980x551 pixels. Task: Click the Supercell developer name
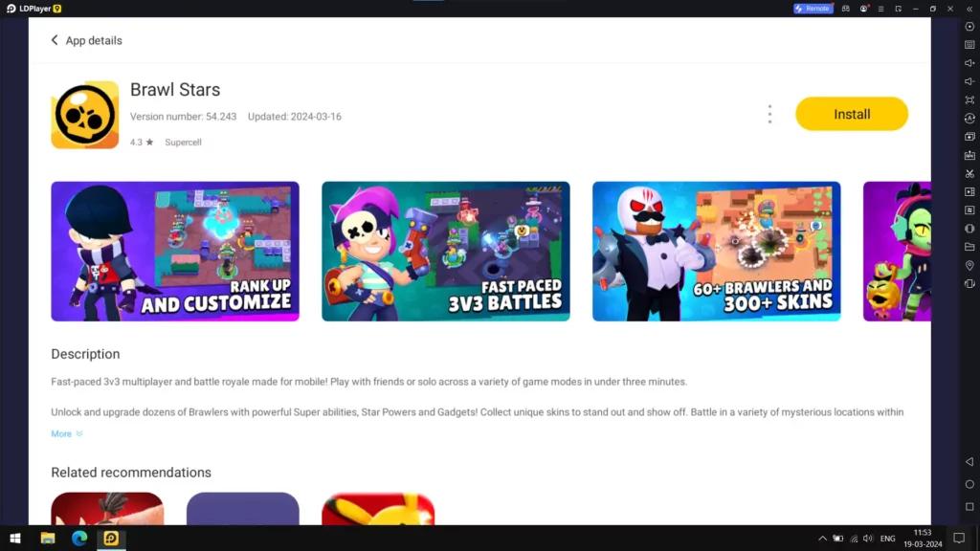click(x=183, y=143)
